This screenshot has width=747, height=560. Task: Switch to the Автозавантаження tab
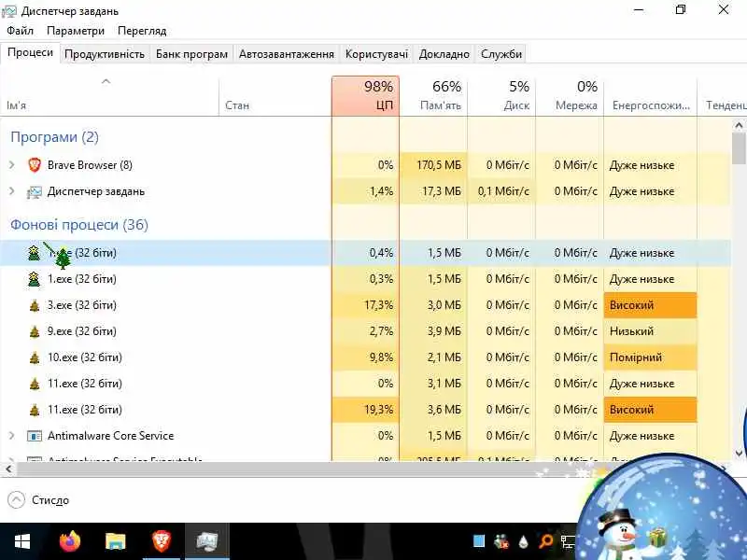click(x=287, y=54)
